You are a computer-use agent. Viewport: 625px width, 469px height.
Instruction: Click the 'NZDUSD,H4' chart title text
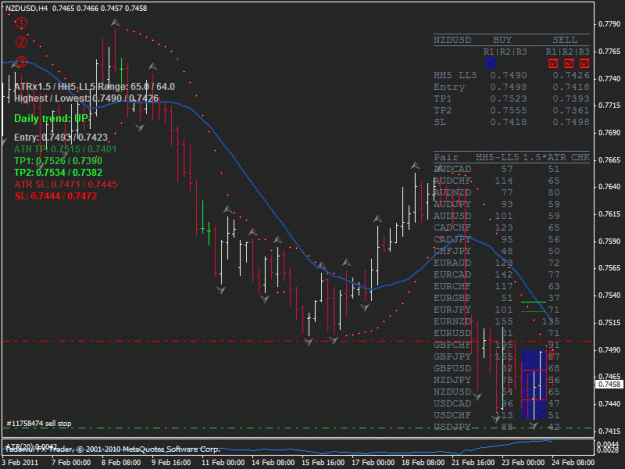tap(26, 8)
